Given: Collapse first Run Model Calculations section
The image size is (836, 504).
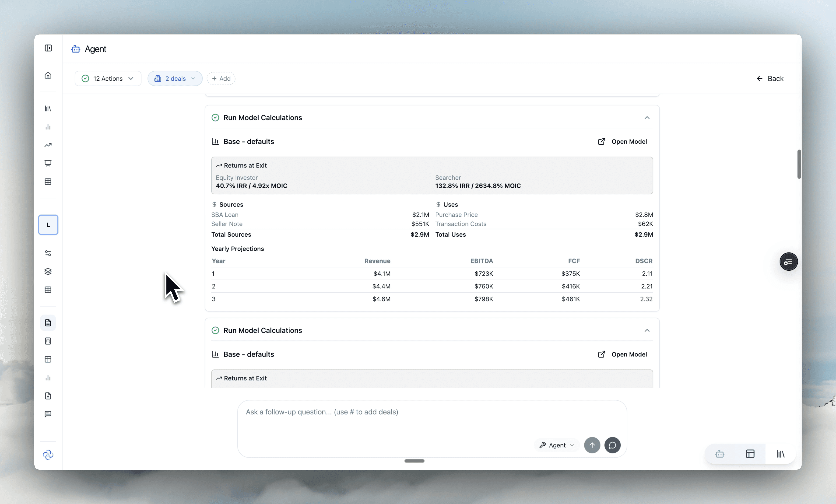Looking at the screenshot, I should [x=647, y=118].
